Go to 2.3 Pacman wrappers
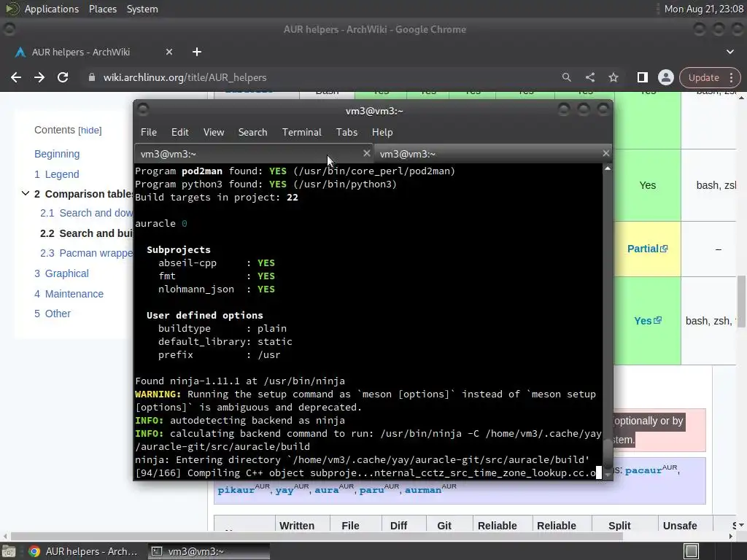747x560 pixels. (x=86, y=253)
